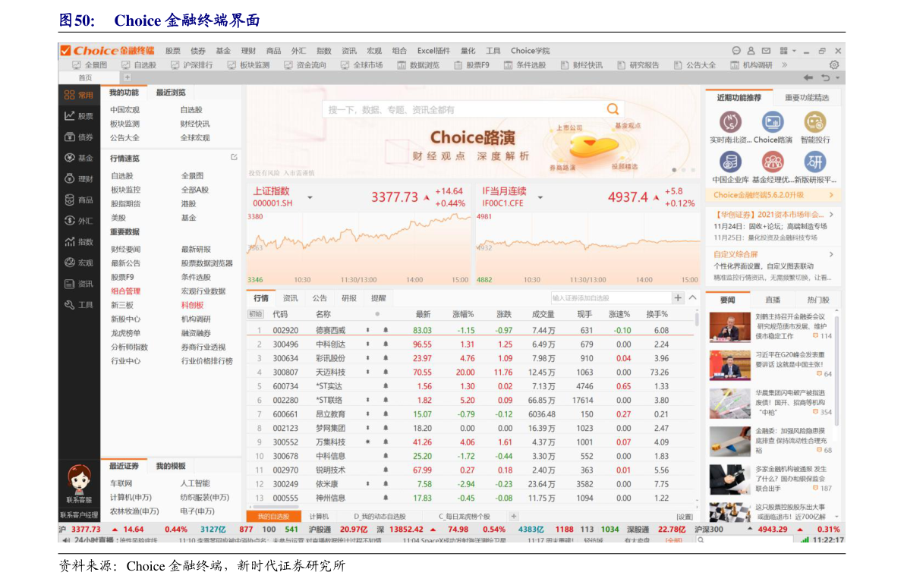Open the 宏观 sidebar section
Screen dimensions: 904x588
tap(79, 263)
